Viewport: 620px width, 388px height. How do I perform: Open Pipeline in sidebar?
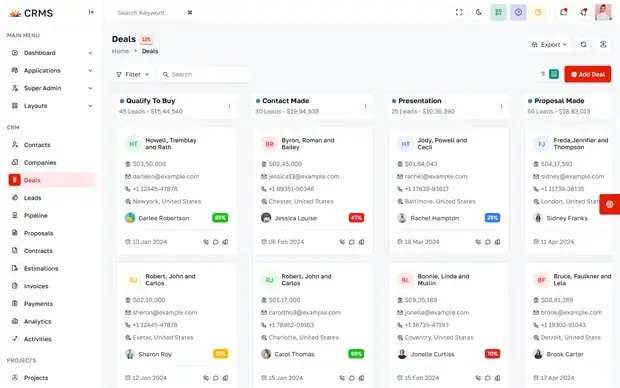pyautogui.click(x=36, y=216)
